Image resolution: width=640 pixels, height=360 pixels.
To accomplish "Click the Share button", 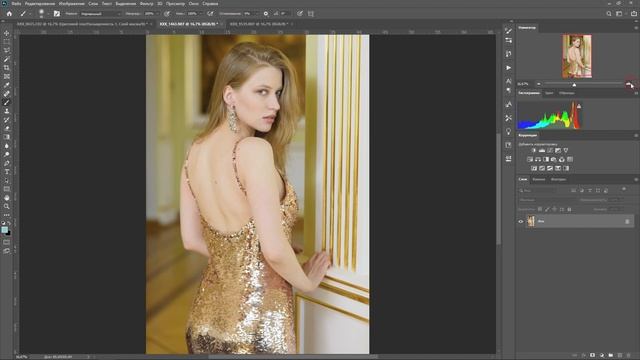I will pos(633,13).
